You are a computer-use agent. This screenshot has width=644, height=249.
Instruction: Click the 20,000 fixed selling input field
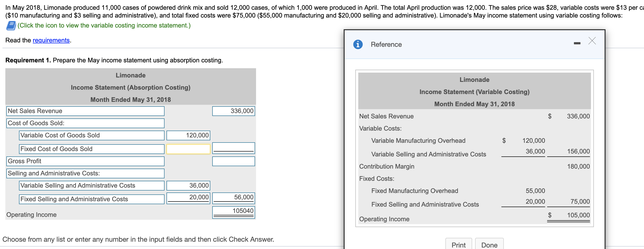pyautogui.click(x=188, y=198)
